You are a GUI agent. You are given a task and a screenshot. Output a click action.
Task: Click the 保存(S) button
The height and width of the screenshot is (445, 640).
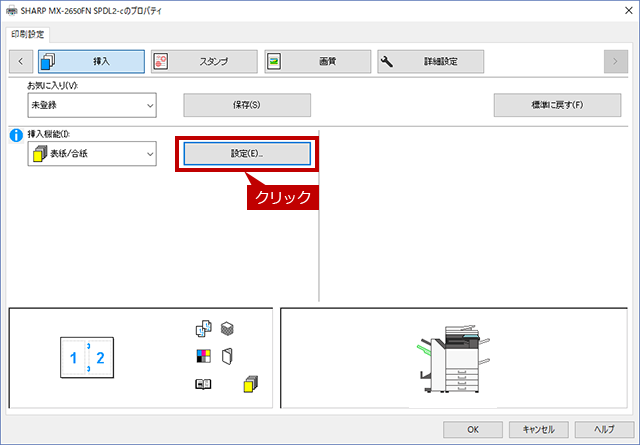[x=247, y=105]
